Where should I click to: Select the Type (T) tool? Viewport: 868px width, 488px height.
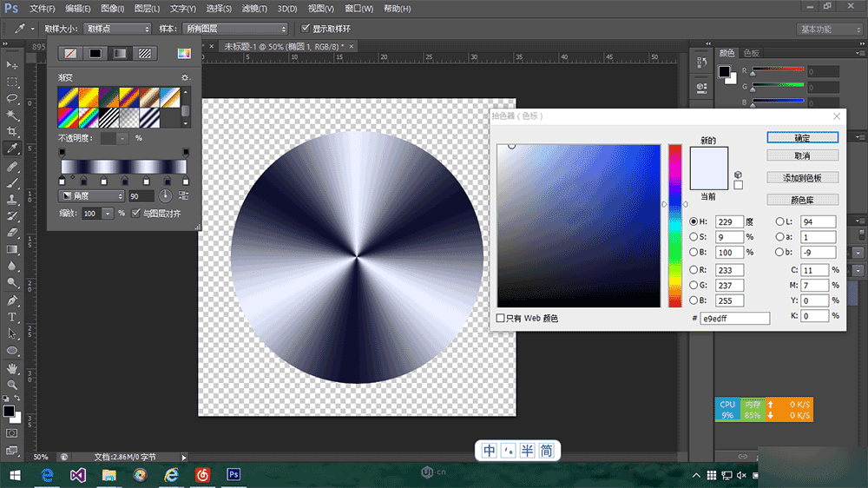pyautogui.click(x=12, y=317)
